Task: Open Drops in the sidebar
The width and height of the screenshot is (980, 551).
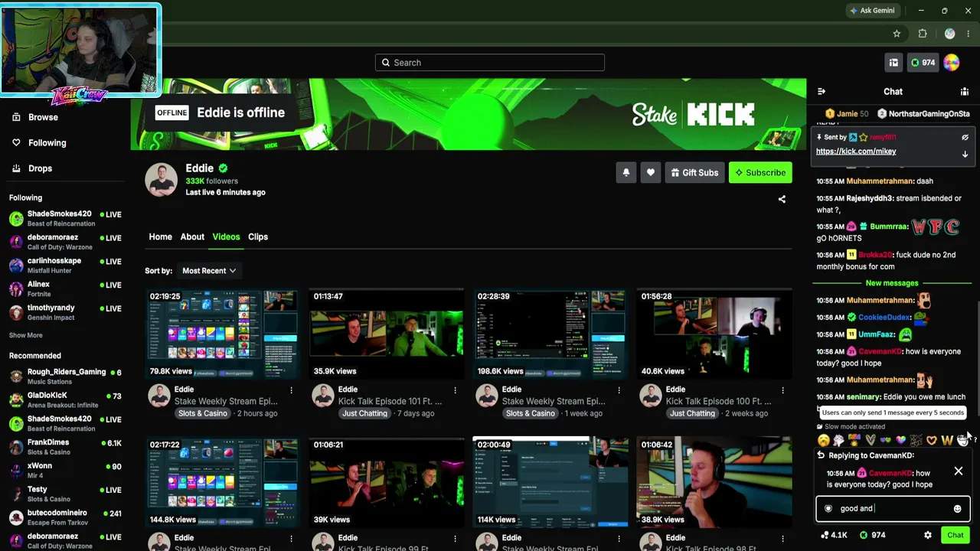Action: tap(31, 168)
